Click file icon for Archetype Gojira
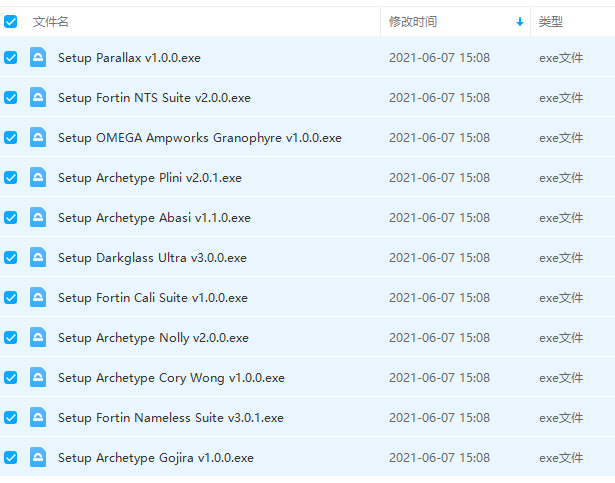Image resolution: width=615 pixels, height=483 pixels. point(38,457)
